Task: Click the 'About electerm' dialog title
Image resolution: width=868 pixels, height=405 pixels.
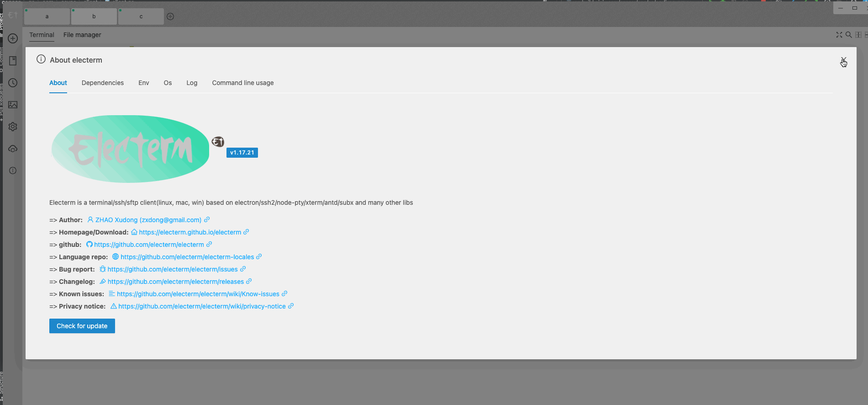Action: point(76,60)
